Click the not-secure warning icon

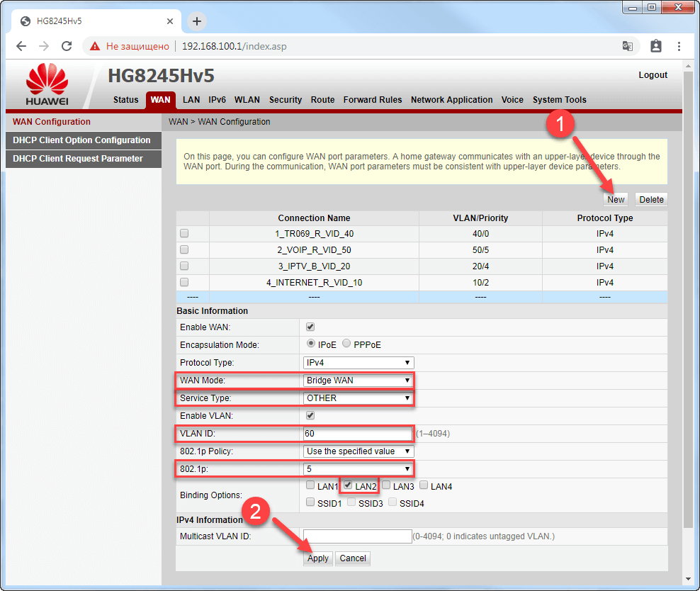coord(95,46)
